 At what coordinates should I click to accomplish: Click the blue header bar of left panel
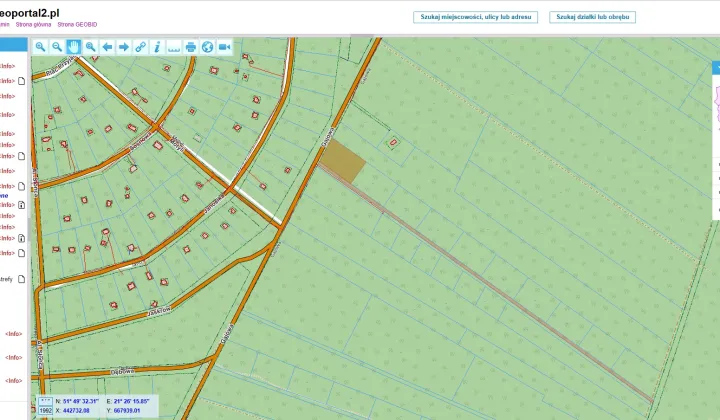tap(14, 45)
